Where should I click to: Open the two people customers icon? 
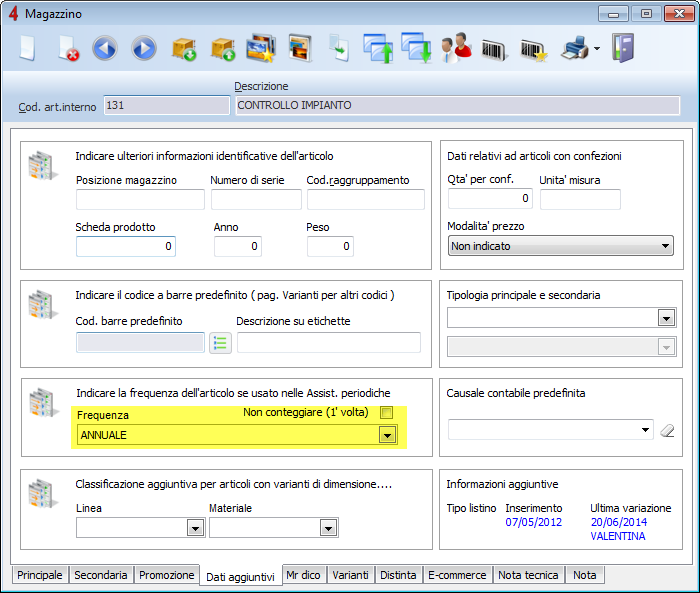click(x=456, y=48)
